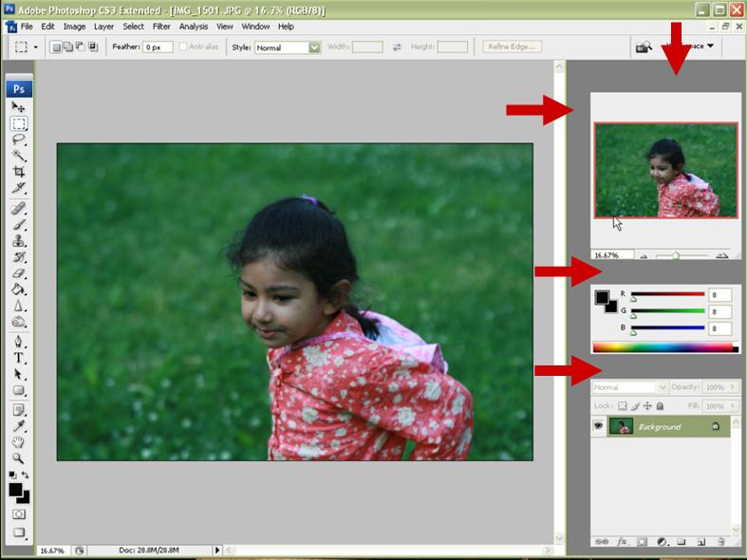The height and width of the screenshot is (560, 747).
Task: Toggle the Anti-alias checkbox
Action: (183, 47)
